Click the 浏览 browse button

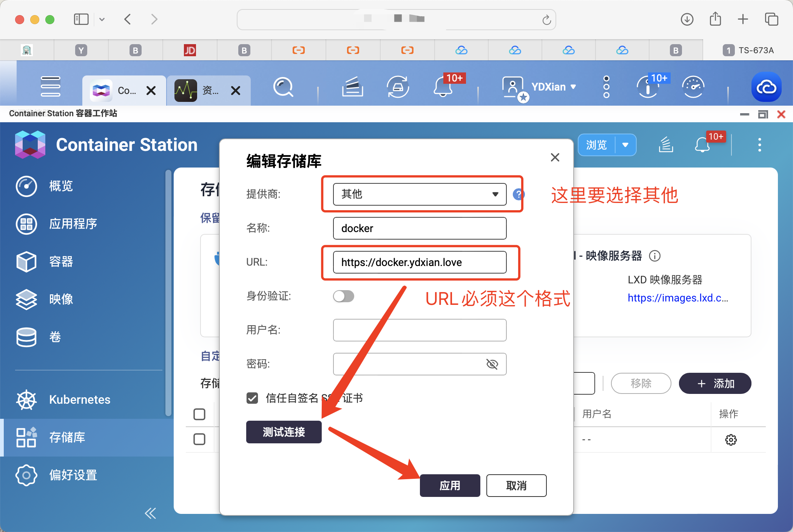(597, 145)
